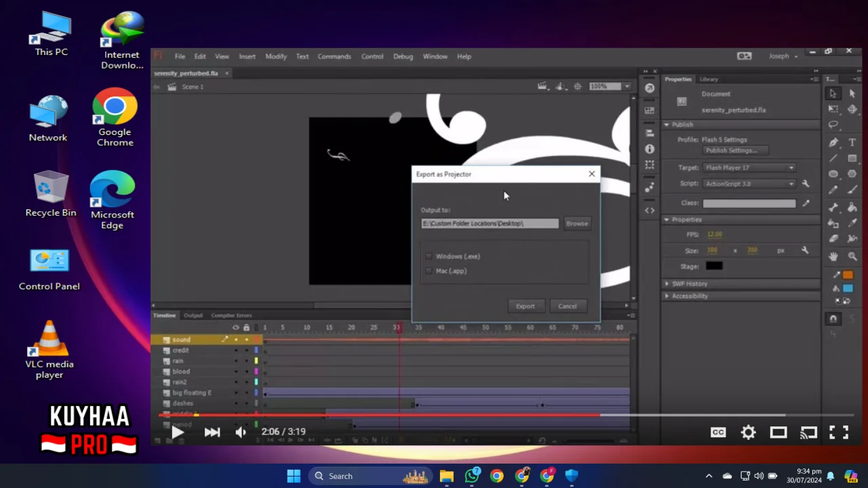
Task: Click the orange stroke color swatch
Action: [x=848, y=274]
